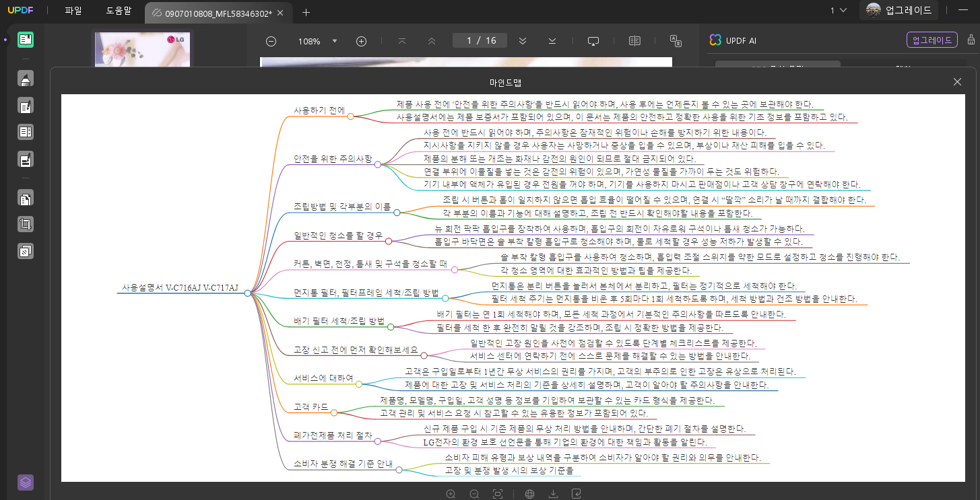Open the 파일 menu

73,11
